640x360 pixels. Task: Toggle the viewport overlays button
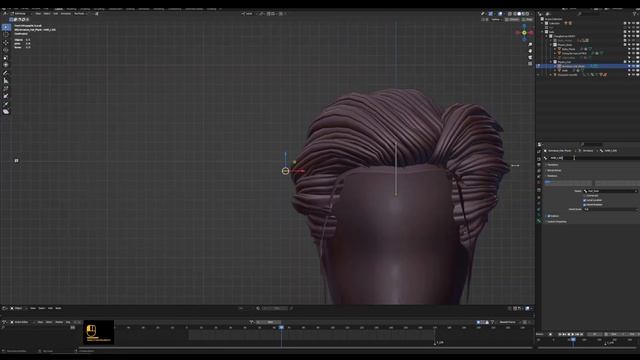click(x=500, y=14)
